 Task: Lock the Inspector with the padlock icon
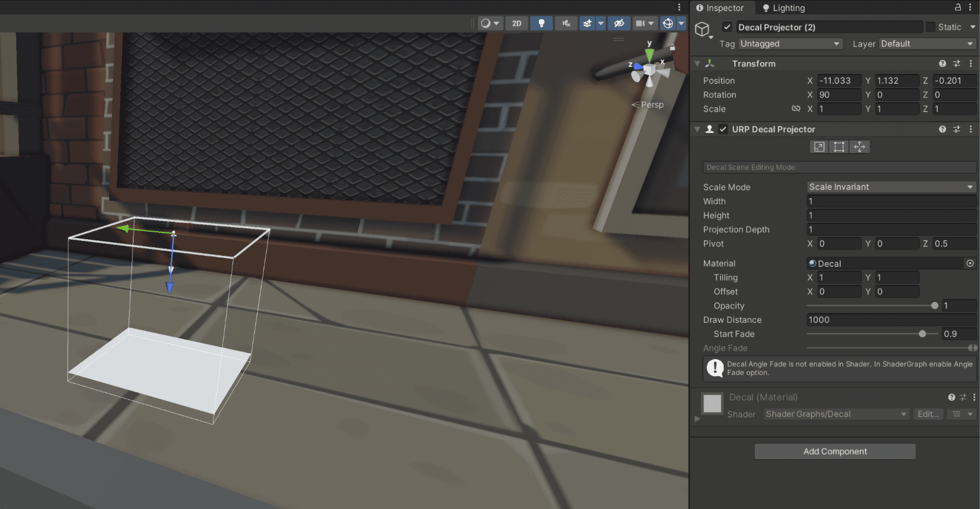pyautogui.click(x=958, y=7)
